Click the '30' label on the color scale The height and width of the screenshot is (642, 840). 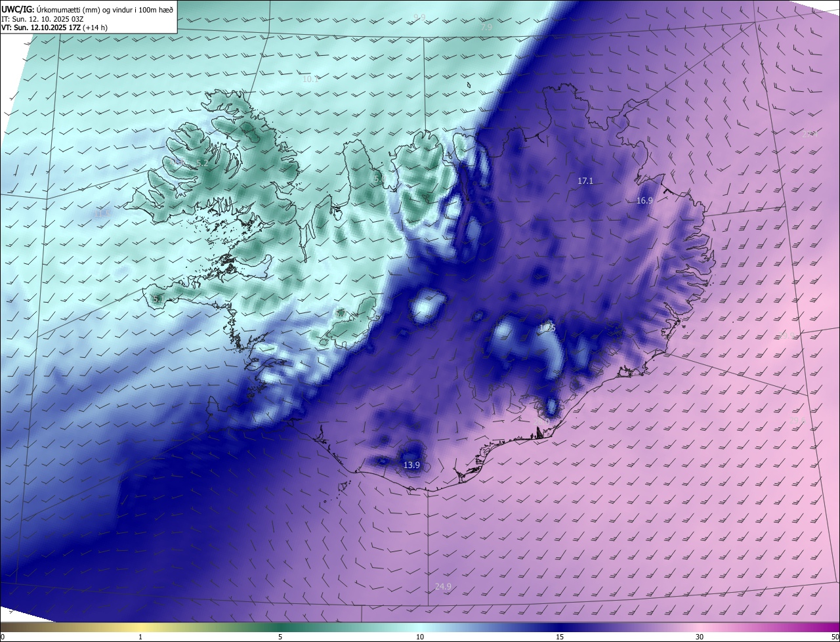[x=700, y=637]
